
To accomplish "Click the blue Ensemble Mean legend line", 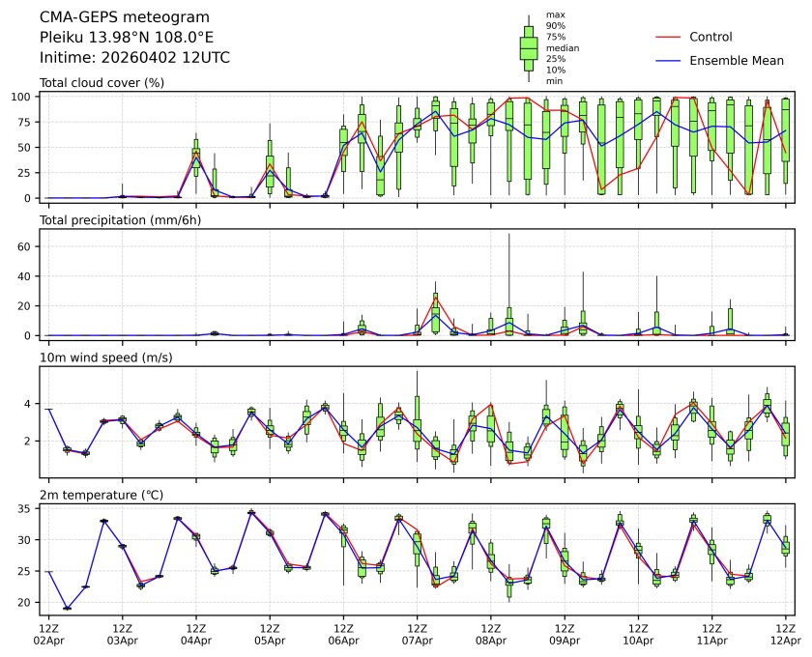I will [x=669, y=60].
